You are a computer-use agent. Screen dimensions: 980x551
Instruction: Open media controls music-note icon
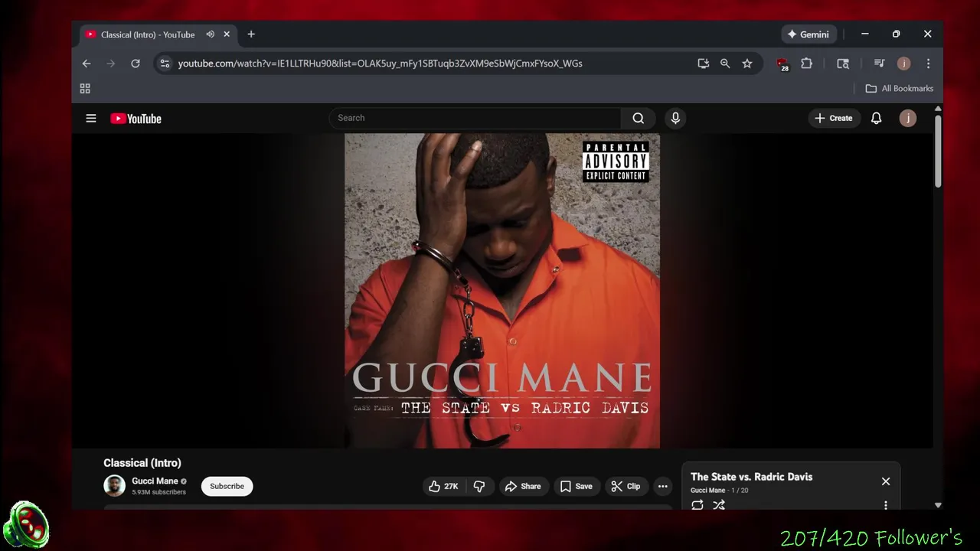[x=879, y=64]
